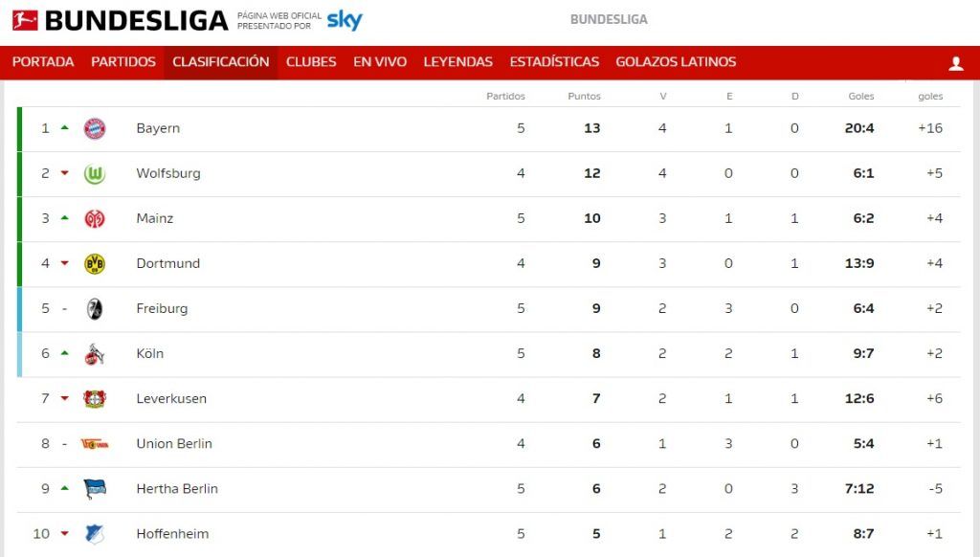The height and width of the screenshot is (557, 980).
Task: Click the Freiburg club crest
Action: click(95, 309)
